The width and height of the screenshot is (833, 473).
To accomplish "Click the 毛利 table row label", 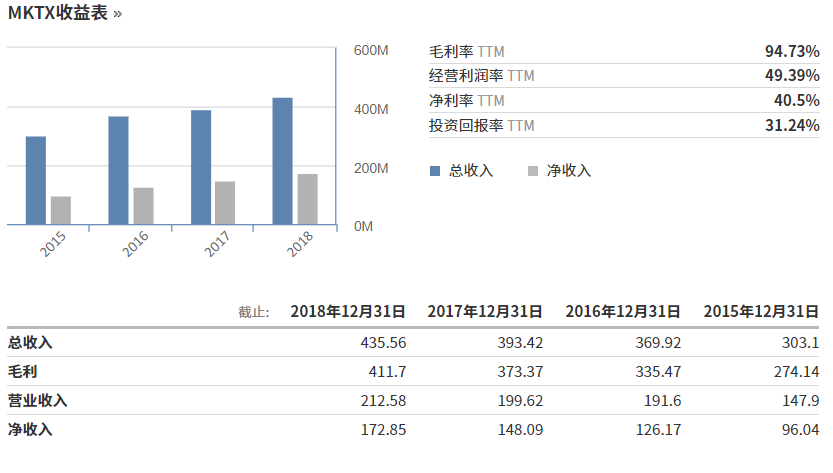I will pyautogui.click(x=22, y=371).
